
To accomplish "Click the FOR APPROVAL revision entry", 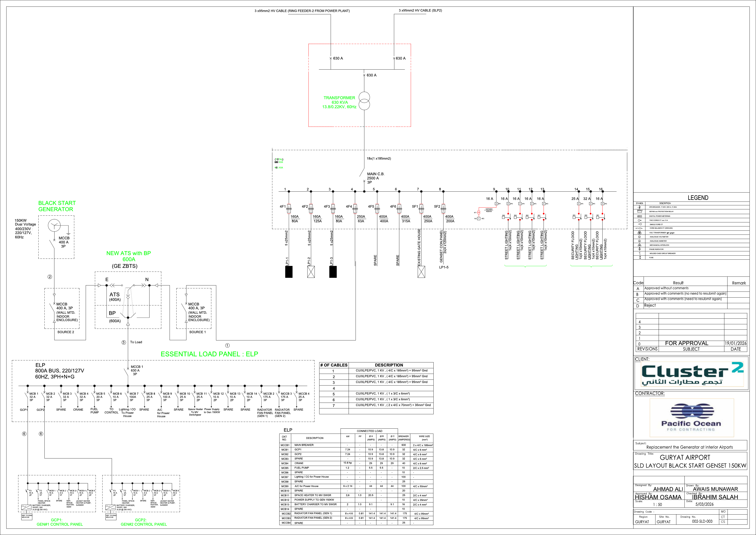I will point(686,343).
